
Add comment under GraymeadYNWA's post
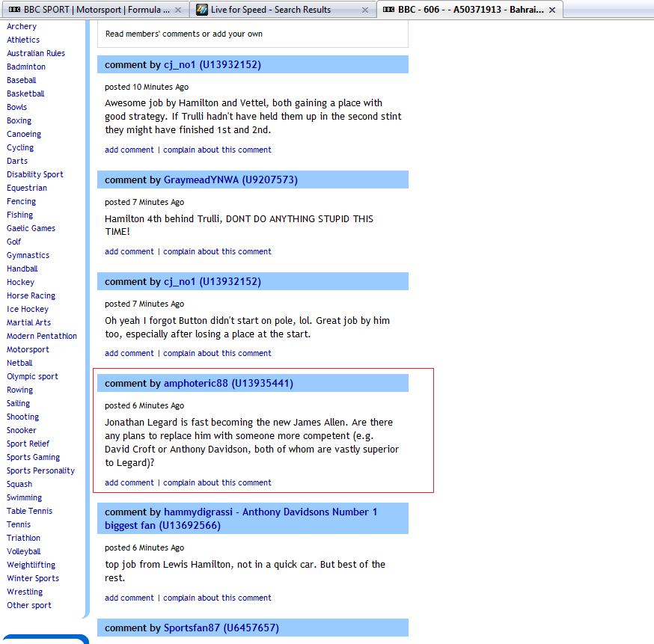(x=129, y=251)
